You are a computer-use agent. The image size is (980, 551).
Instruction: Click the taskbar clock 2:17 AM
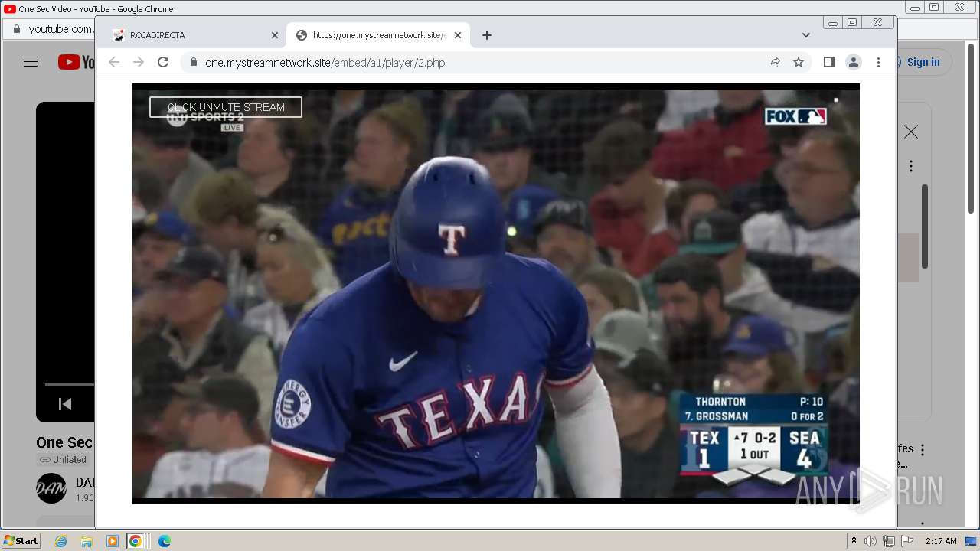(x=941, y=541)
